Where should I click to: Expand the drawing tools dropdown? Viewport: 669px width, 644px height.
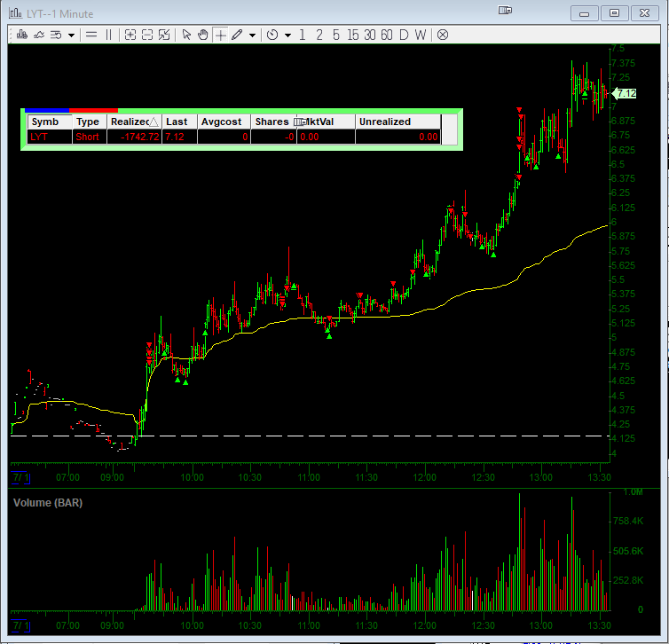coord(252,35)
